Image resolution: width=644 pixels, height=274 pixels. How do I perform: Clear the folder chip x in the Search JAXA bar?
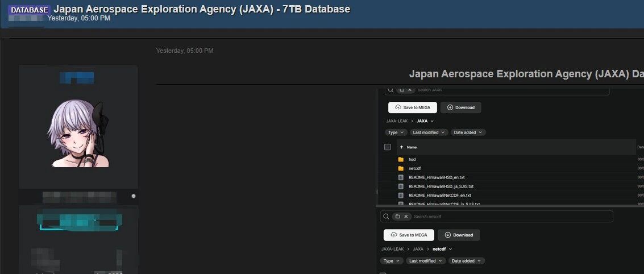tap(409, 90)
